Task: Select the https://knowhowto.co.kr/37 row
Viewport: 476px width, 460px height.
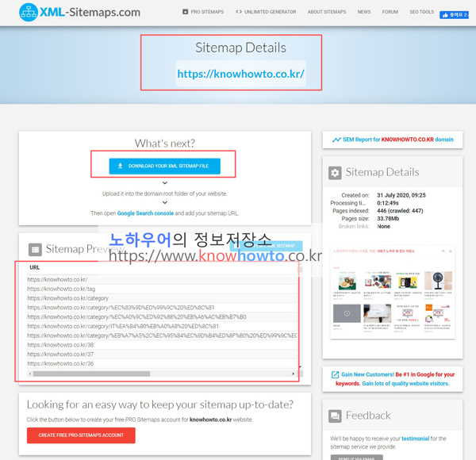Action: pos(162,354)
